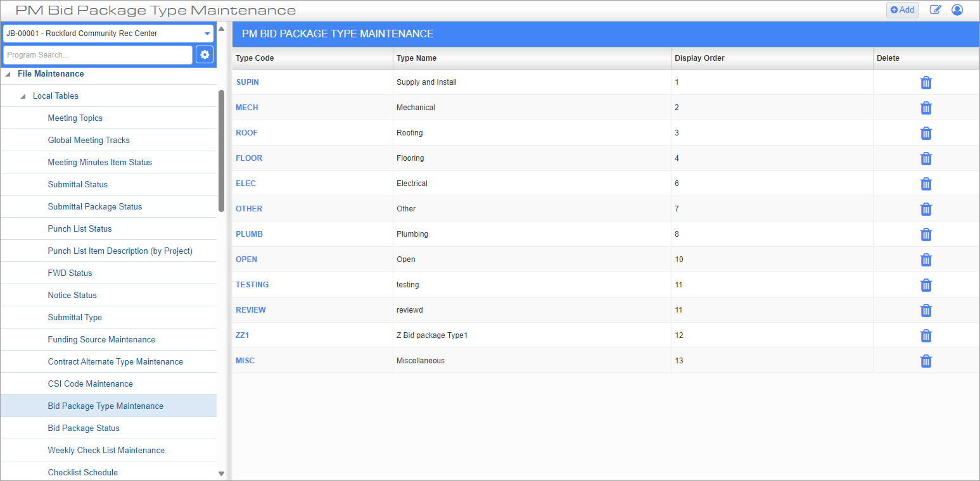Image resolution: width=980 pixels, height=481 pixels.
Task: Select Bid Package Status in sidebar
Action: [x=84, y=428]
